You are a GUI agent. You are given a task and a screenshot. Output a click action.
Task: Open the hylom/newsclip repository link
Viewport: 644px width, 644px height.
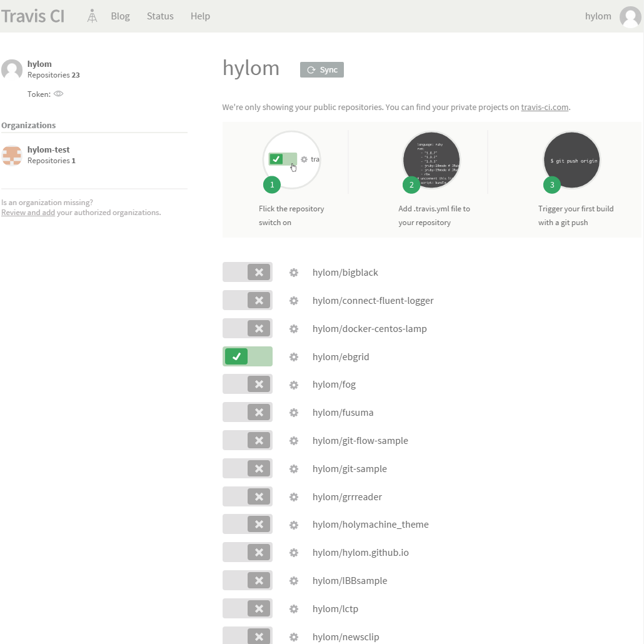click(x=346, y=637)
